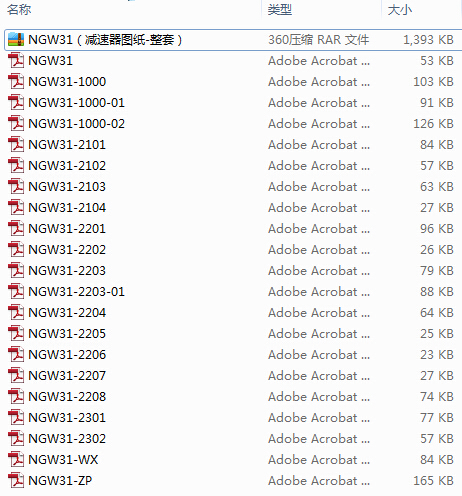Click the PDF icon of NGW31-2301
The height and width of the screenshot is (496, 462).
coord(16,417)
